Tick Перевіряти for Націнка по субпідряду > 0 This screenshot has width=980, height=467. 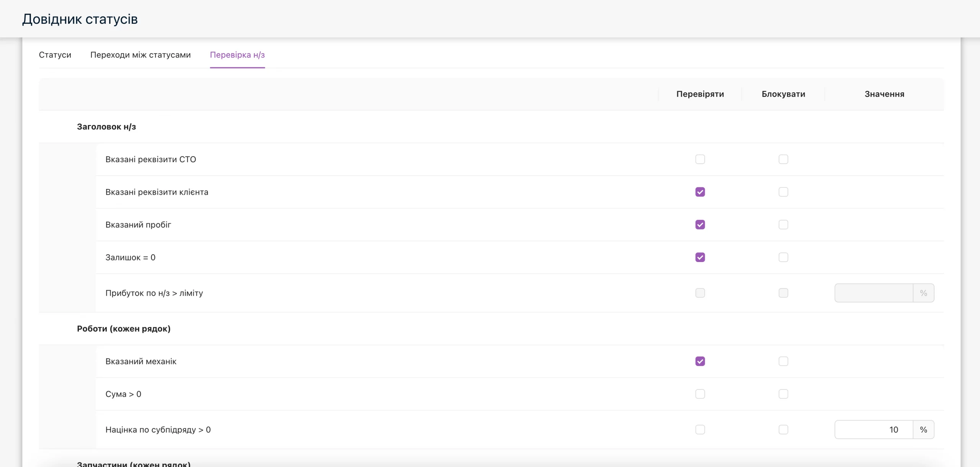(700, 430)
